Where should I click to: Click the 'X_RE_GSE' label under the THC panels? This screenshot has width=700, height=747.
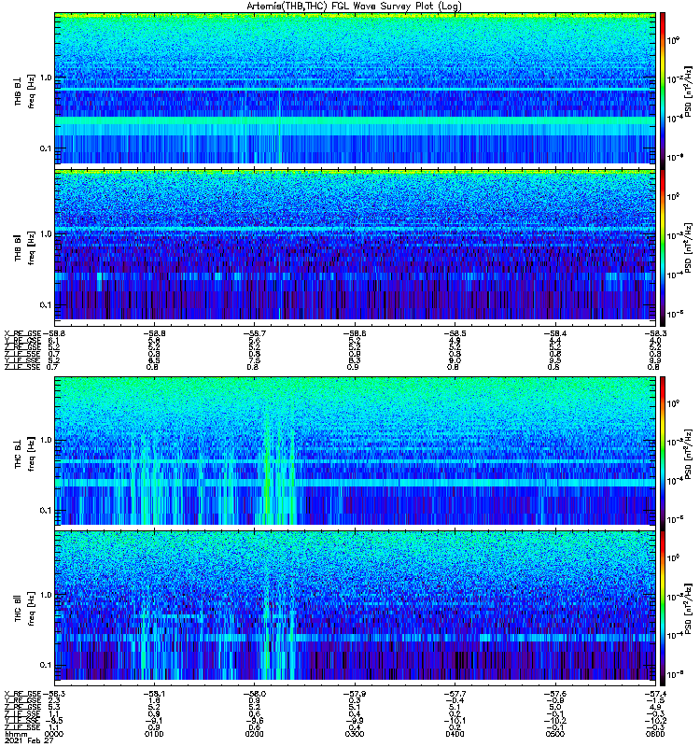(x=22, y=694)
